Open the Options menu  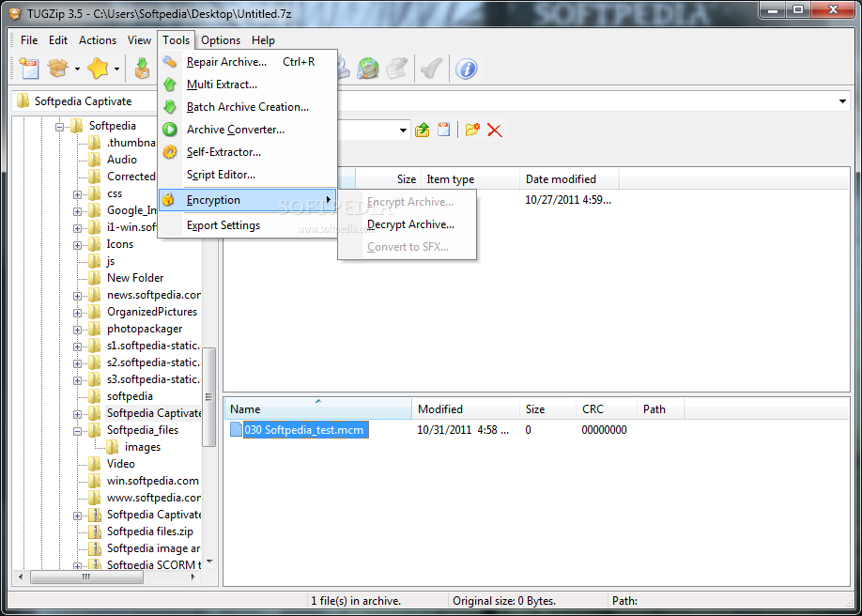click(x=221, y=40)
